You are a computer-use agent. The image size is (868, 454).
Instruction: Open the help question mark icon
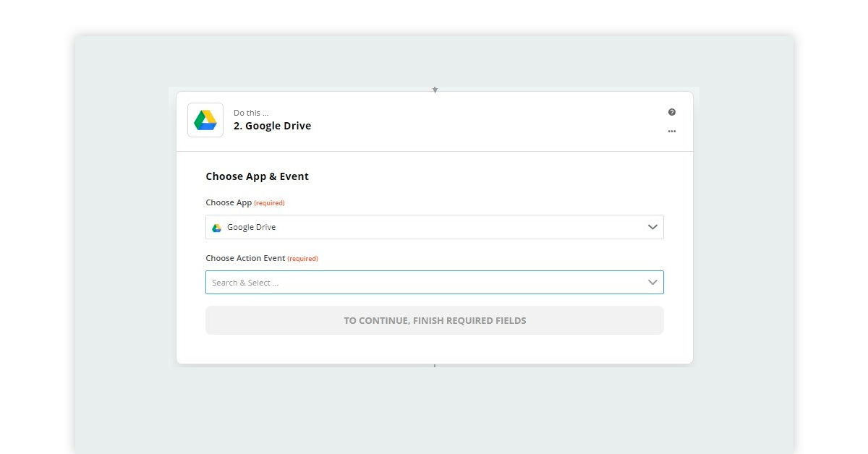point(672,112)
